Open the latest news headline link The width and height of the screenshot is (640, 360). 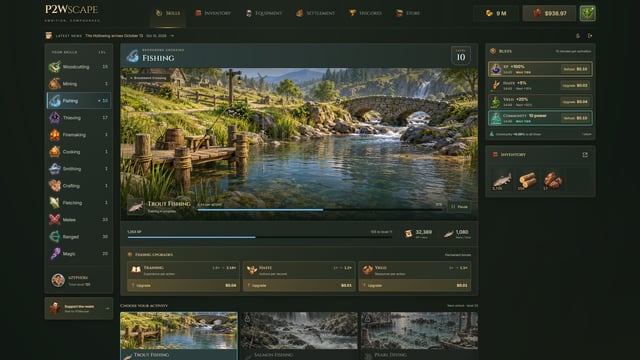click(x=114, y=36)
